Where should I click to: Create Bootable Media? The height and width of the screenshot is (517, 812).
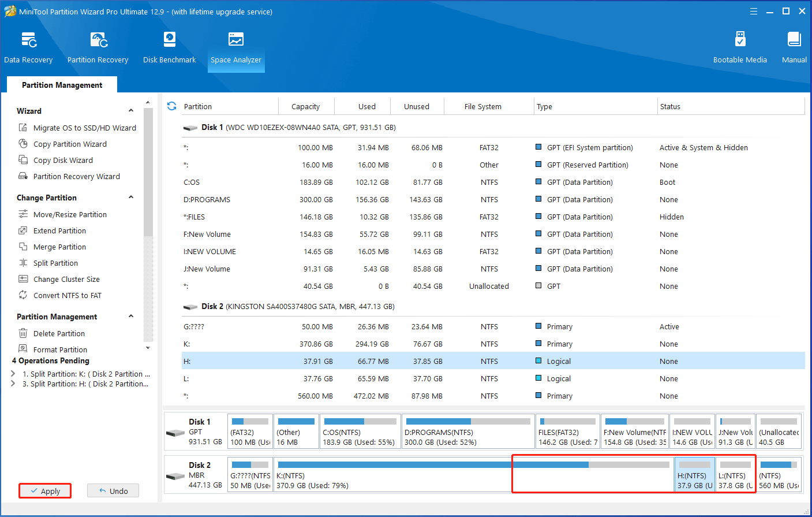click(x=740, y=48)
